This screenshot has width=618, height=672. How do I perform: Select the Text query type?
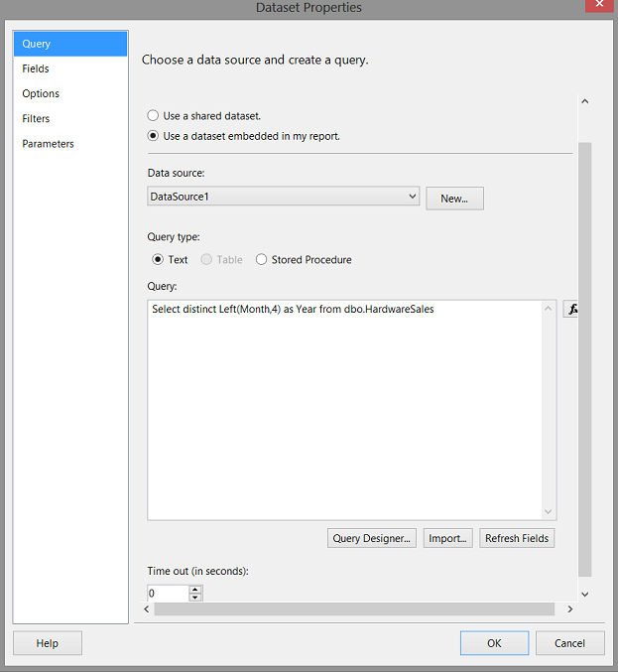(170, 260)
